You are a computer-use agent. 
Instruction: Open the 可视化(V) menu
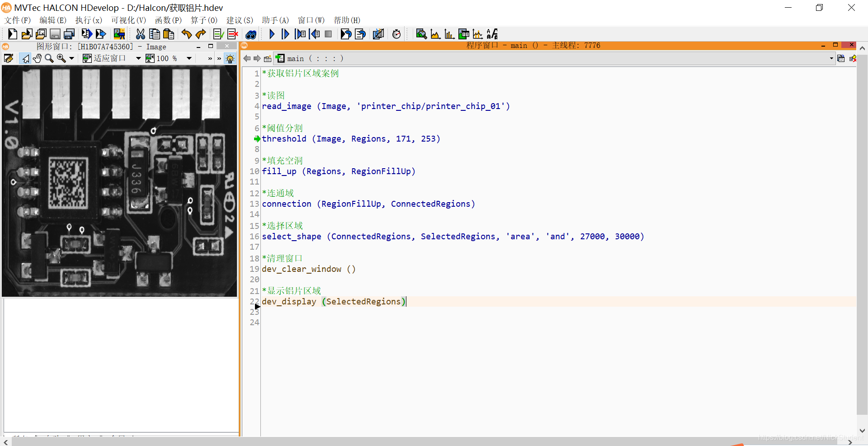click(x=128, y=20)
